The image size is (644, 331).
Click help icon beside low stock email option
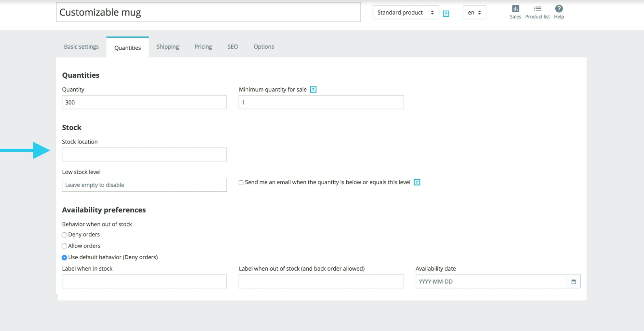(x=417, y=182)
